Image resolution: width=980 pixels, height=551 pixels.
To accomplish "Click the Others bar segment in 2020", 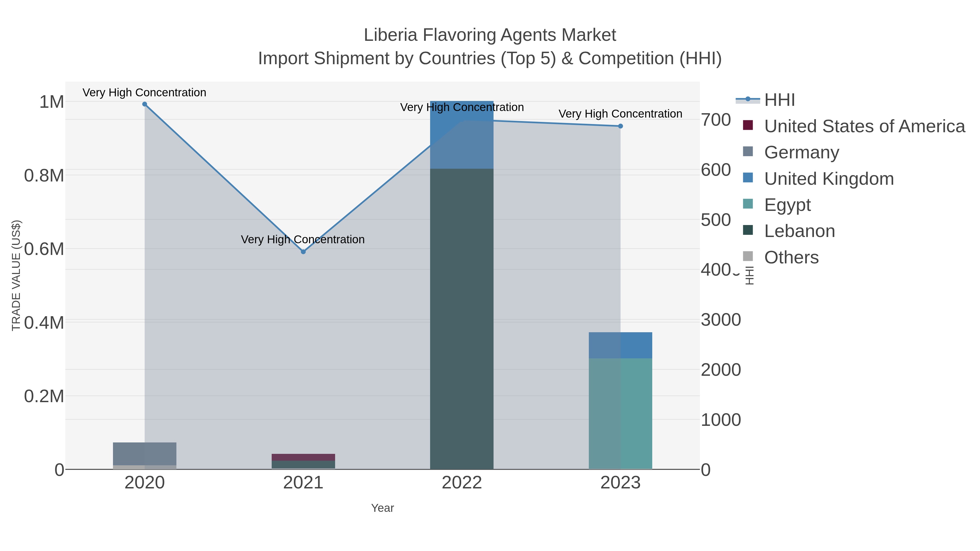I will (145, 467).
